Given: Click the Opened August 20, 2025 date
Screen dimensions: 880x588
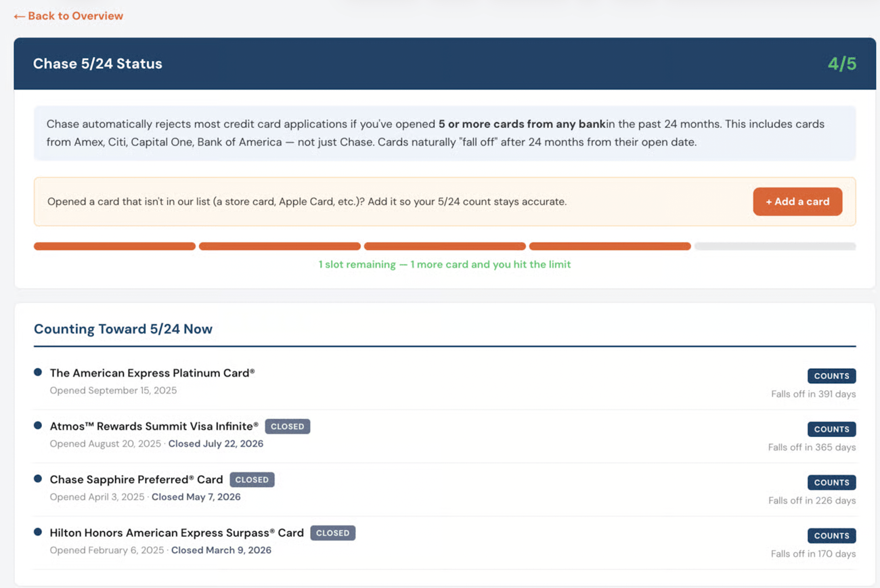Looking at the screenshot, I should point(106,444).
